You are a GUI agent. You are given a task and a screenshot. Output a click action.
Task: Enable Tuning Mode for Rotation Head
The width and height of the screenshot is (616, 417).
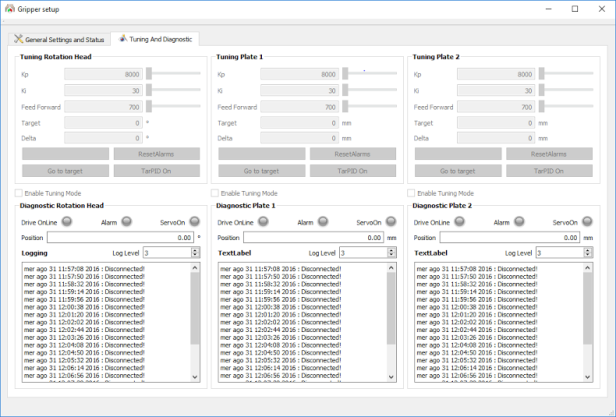click(x=19, y=192)
